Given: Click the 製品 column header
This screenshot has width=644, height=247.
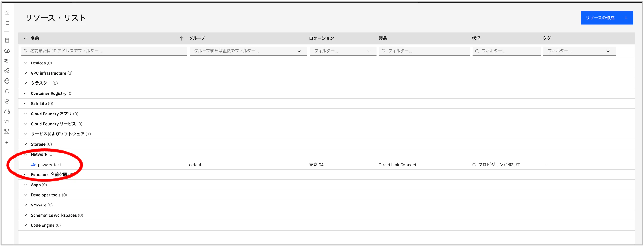Looking at the screenshot, I should pyautogui.click(x=383, y=38).
